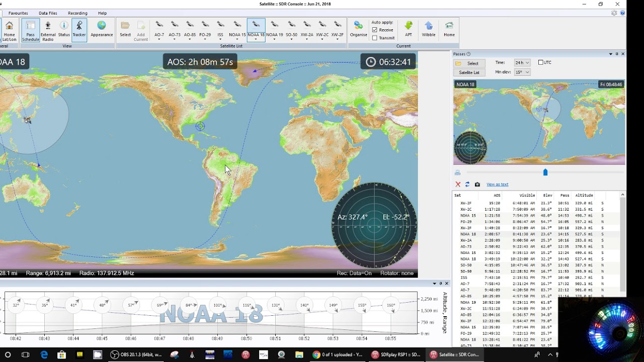
Task: Select the ISS satellite
Action: pyautogui.click(x=220, y=31)
